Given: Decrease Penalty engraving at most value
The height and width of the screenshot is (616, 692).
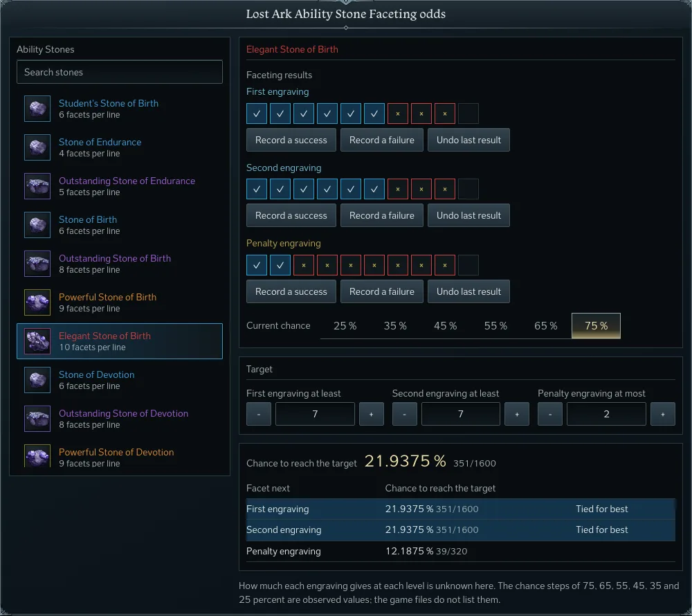Looking at the screenshot, I should pyautogui.click(x=550, y=414).
